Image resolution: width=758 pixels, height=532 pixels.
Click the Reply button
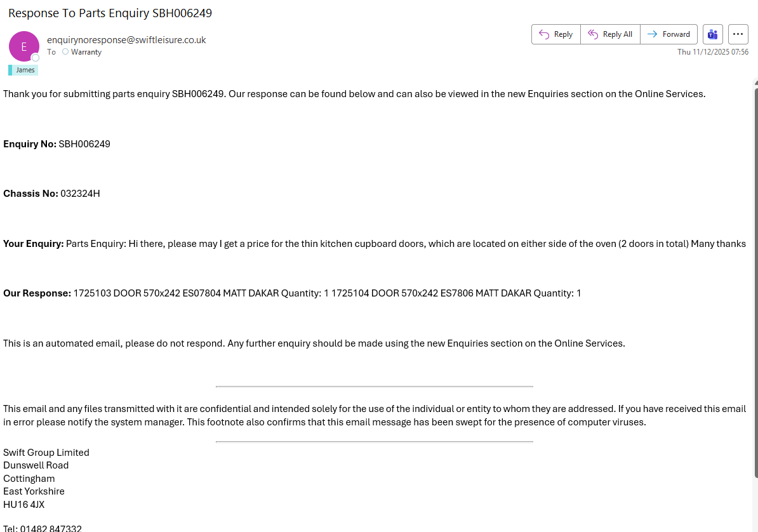555,34
